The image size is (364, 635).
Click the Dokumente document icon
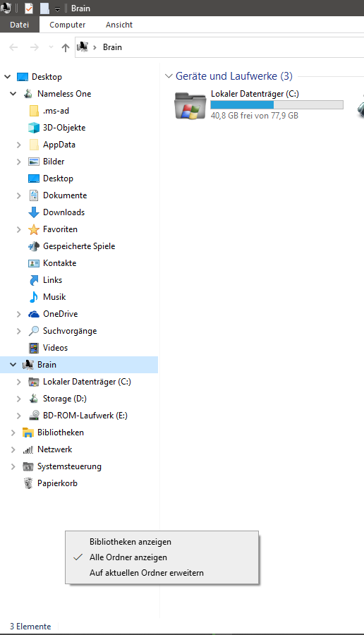(x=34, y=195)
